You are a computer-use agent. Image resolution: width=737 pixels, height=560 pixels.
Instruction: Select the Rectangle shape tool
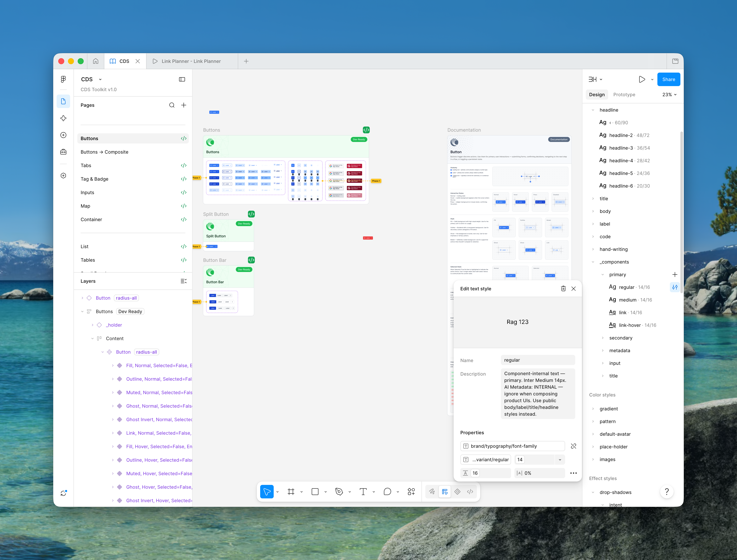pyautogui.click(x=315, y=492)
